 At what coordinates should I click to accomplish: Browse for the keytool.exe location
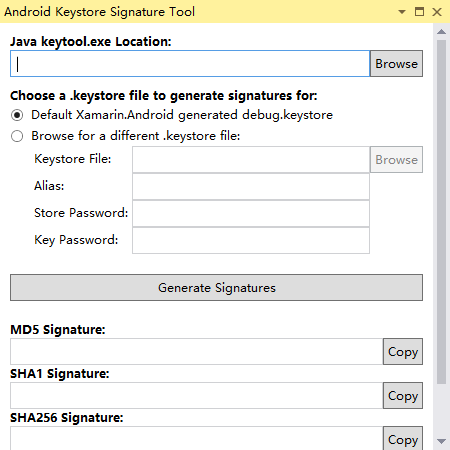pos(396,64)
